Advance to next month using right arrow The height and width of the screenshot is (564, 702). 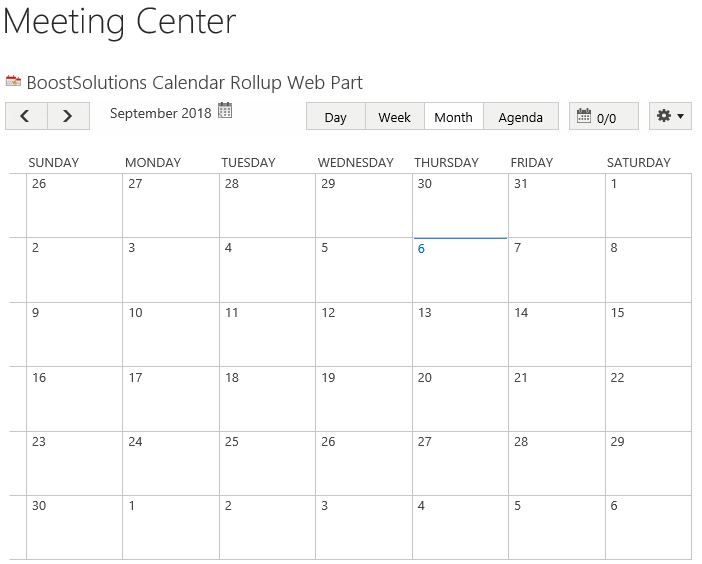(68, 116)
